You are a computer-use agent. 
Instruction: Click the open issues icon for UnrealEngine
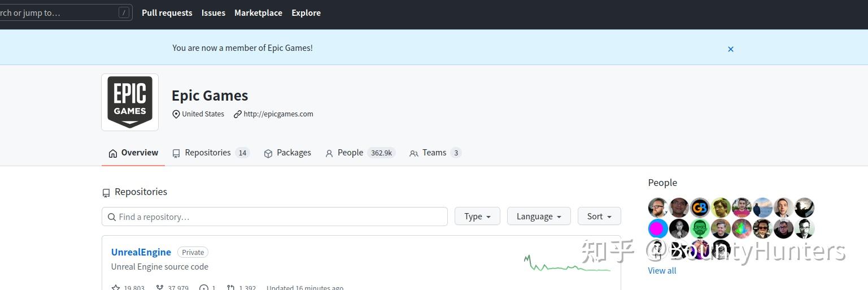click(204, 287)
